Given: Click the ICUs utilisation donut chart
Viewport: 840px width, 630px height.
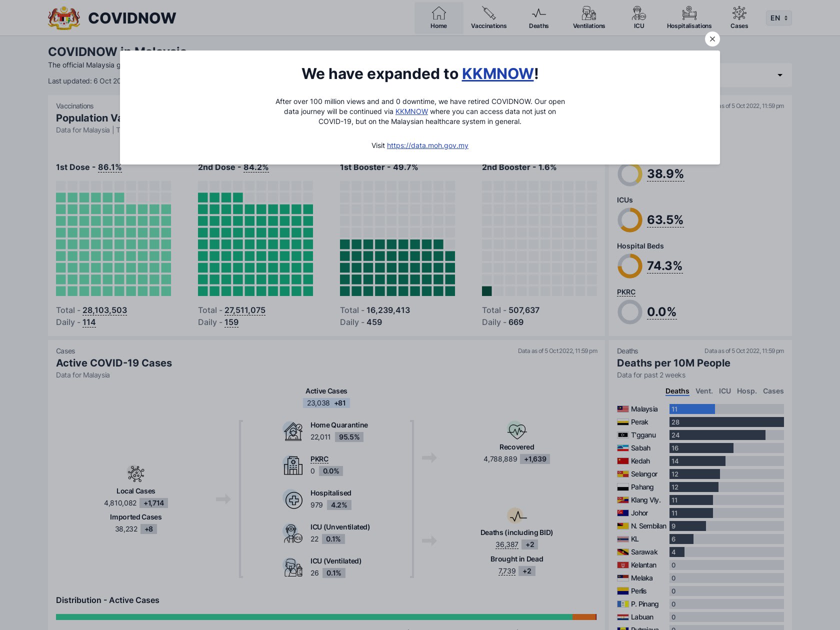Looking at the screenshot, I should (x=629, y=219).
